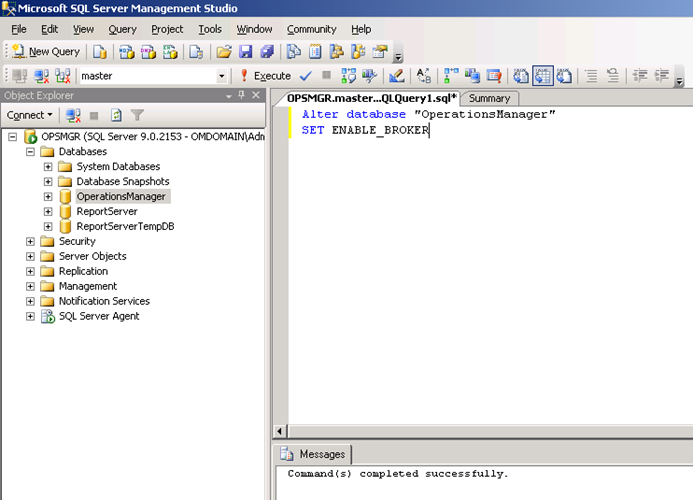Refresh the Object Explorer tree

coord(116,116)
